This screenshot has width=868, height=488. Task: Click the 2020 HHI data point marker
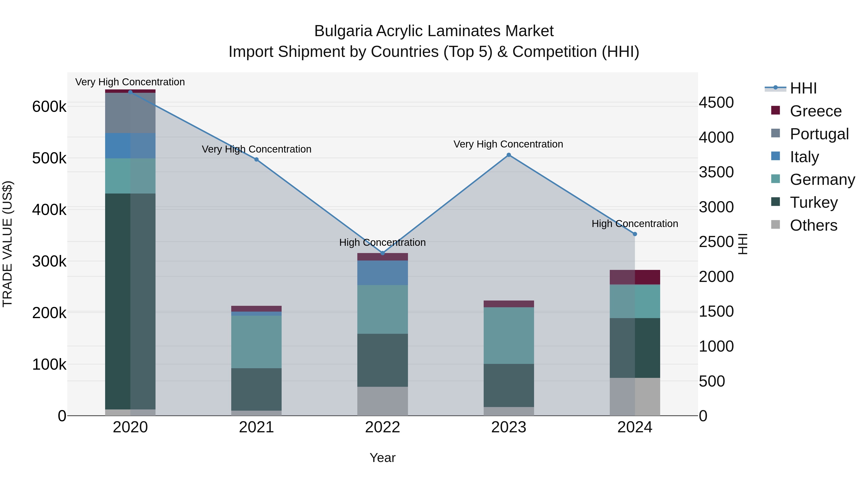coord(130,92)
